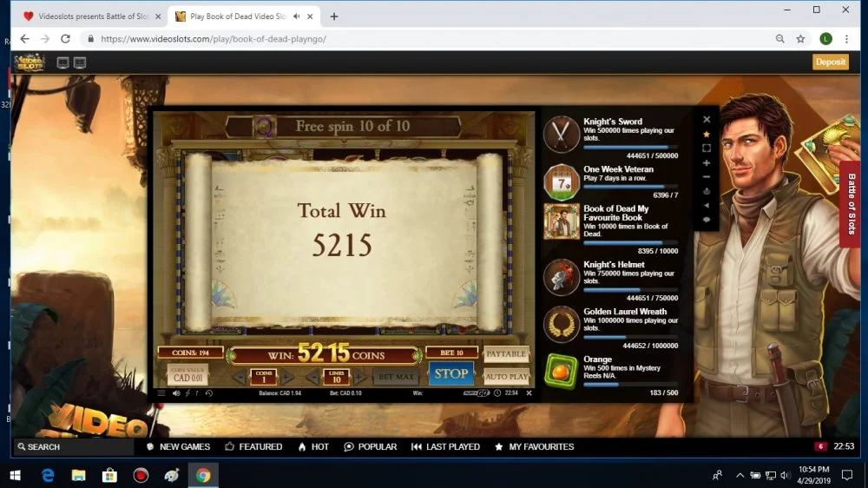The height and width of the screenshot is (488, 868).
Task: Open MY FAVOURITES category
Action: point(534,446)
